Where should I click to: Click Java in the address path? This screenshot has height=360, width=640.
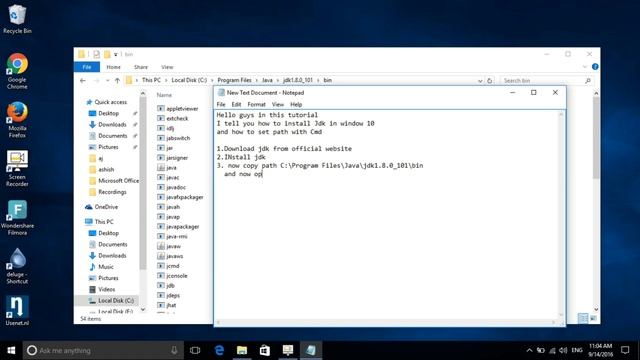(267, 80)
